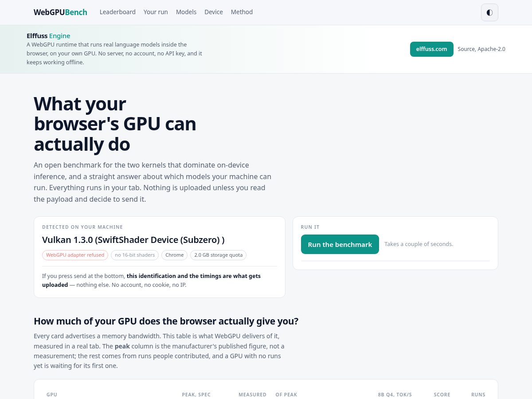Sort by OF PEAK column header

tap(286, 395)
